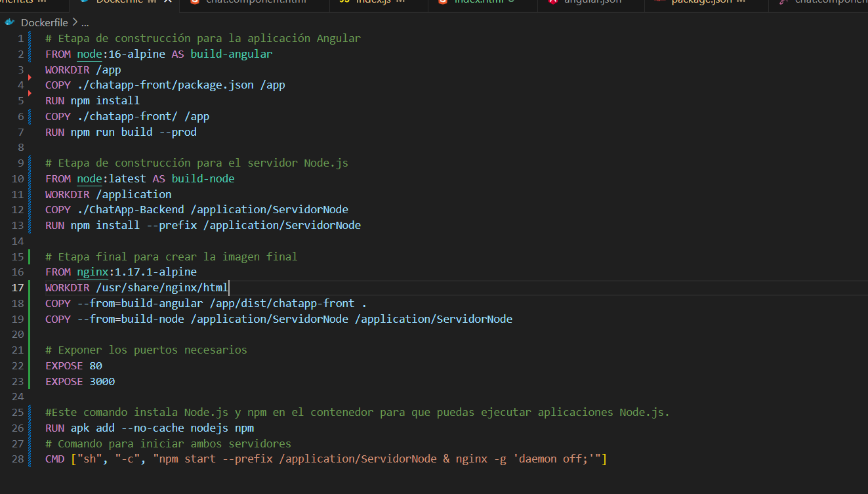Click line number 17 in the gutter

pyautogui.click(x=18, y=287)
